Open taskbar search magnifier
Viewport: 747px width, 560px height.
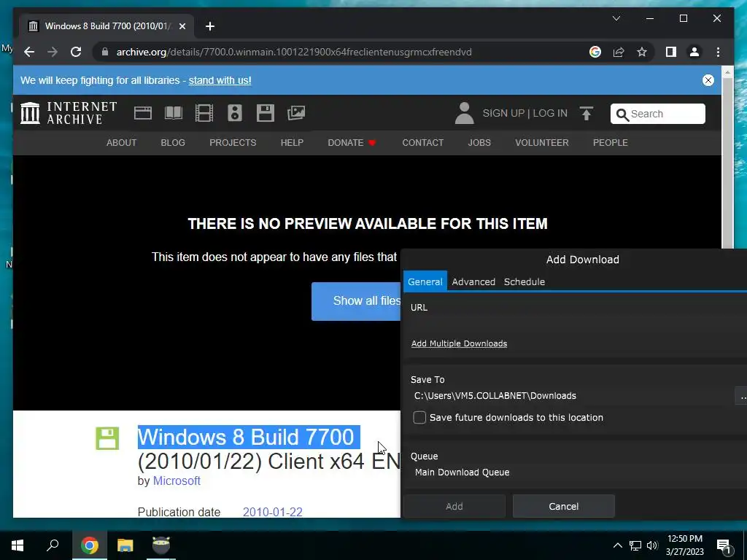coord(53,545)
